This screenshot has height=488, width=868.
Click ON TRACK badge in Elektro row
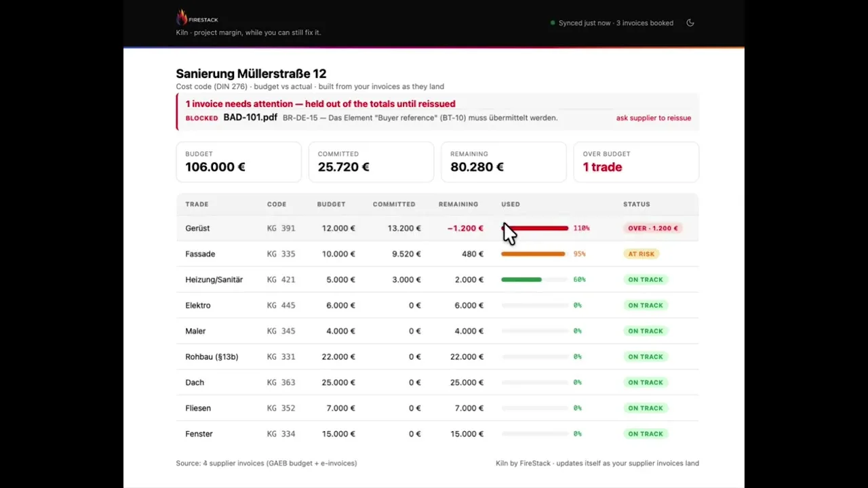point(645,306)
